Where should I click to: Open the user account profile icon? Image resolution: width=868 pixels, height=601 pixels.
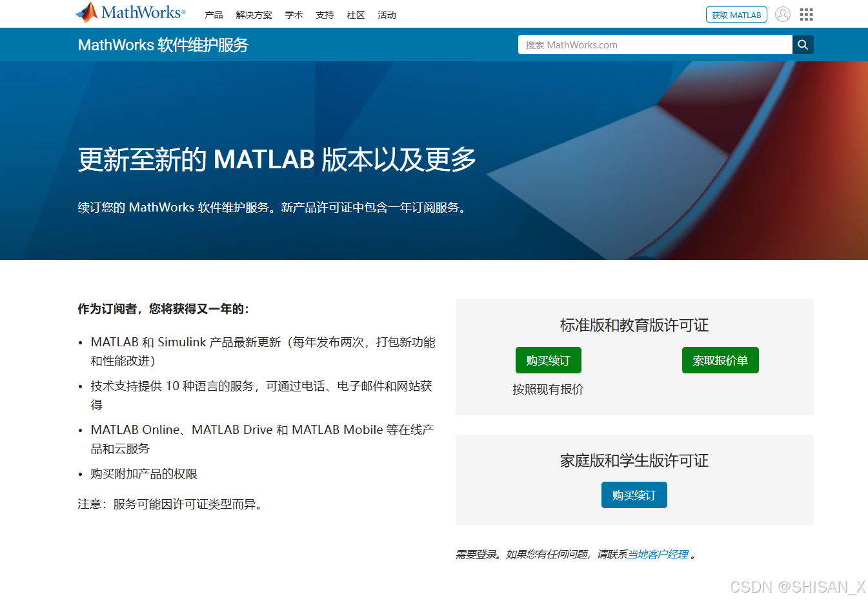click(783, 14)
